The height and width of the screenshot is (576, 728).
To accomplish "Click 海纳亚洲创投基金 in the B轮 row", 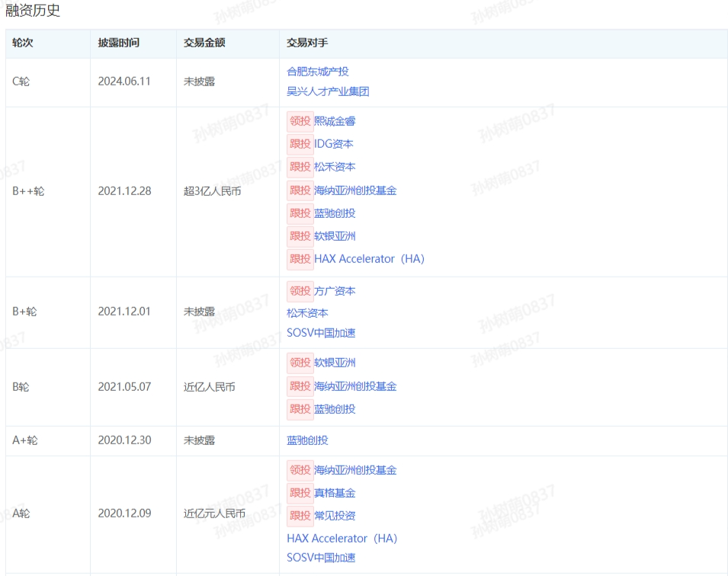I will pyautogui.click(x=355, y=386).
